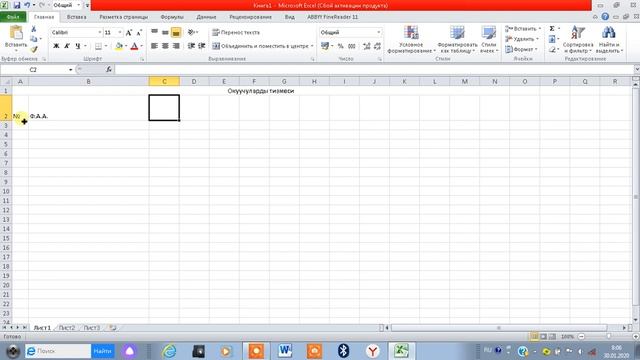Toggle center text alignment

pos(165,46)
